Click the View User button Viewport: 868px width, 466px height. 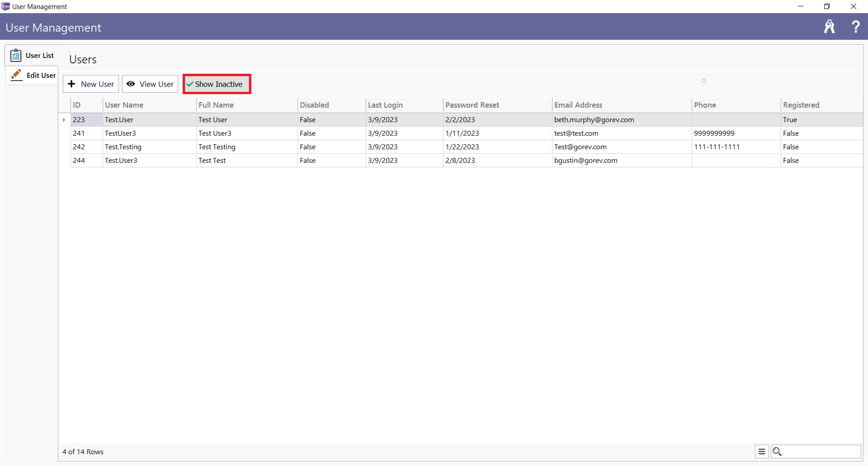(150, 84)
